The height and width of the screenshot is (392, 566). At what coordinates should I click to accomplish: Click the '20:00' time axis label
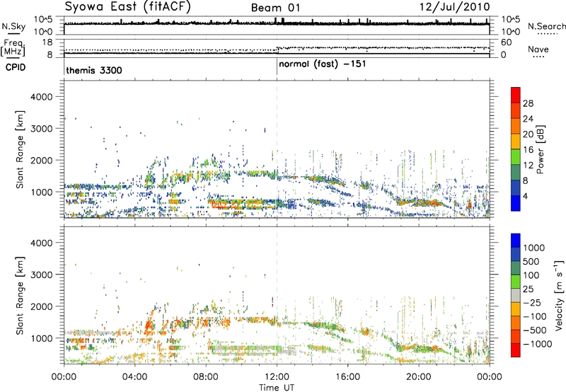[x=419, y=377]
